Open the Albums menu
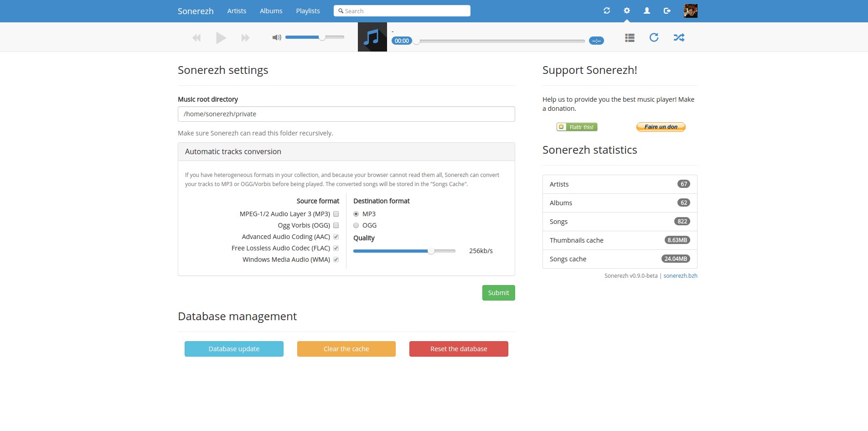Viewport: 868px width, 431px height. click(271, 11)
